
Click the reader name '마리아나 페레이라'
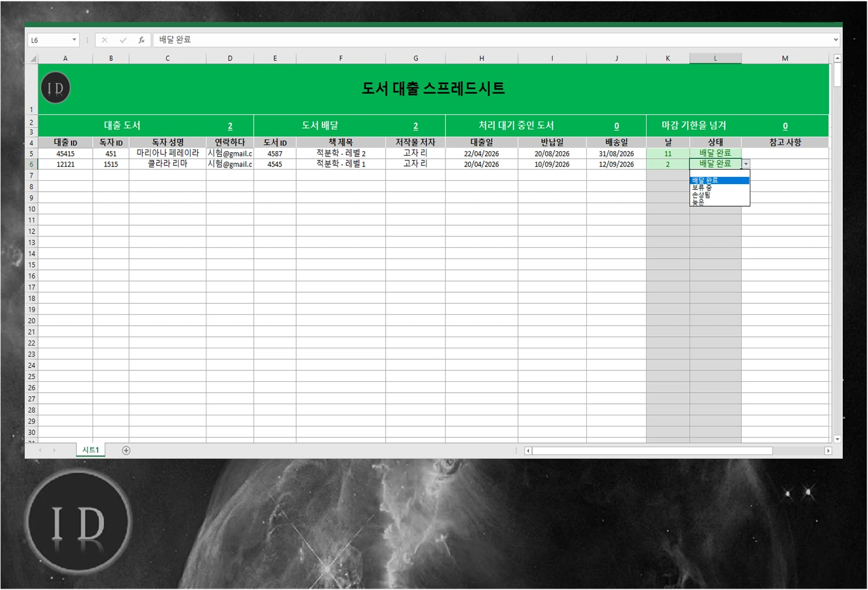168,153
